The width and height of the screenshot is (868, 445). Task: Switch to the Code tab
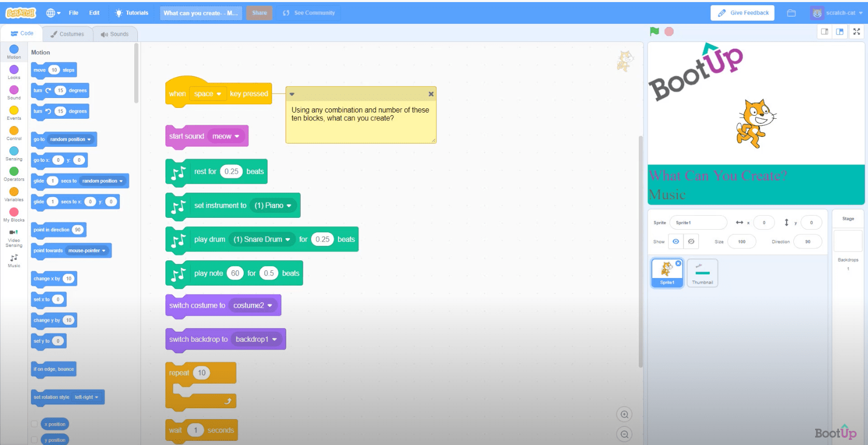pyautogui.click(x=22, y=33)
